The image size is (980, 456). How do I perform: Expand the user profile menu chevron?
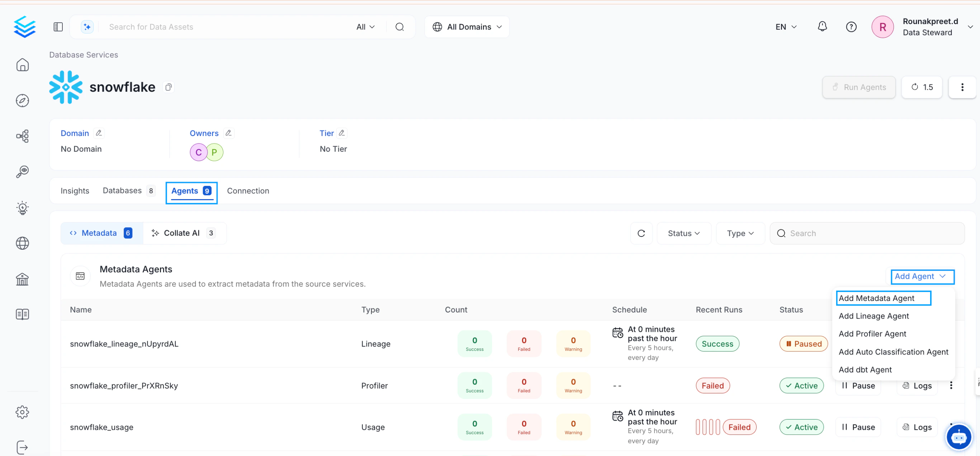pos(970,27)
